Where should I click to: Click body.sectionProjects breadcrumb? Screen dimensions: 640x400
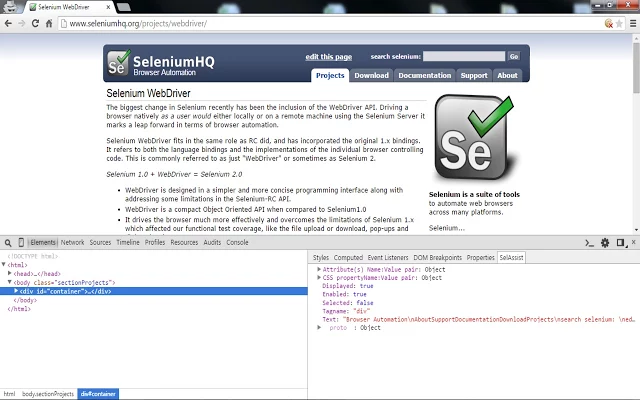coord(48,394)
